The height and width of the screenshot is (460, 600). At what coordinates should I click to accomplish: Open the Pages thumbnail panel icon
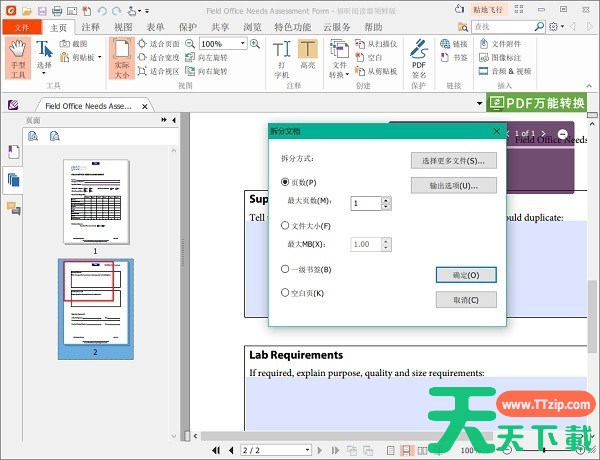14,179
